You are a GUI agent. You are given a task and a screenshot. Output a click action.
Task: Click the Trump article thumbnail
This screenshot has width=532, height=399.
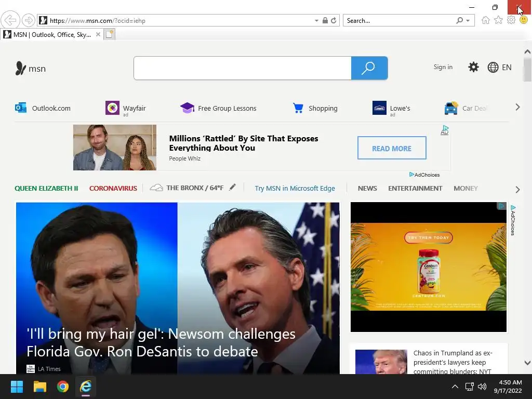coord(381,362)
